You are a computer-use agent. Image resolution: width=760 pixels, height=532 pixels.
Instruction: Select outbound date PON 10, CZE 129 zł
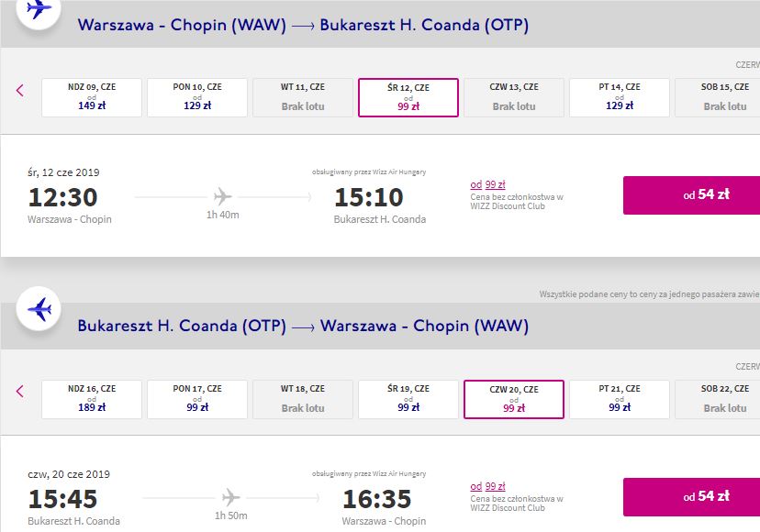tap(197, 98)
